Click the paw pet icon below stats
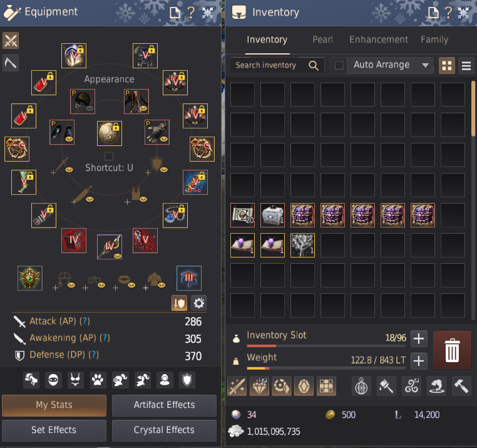477x448 pixels. click(x=98, y=380)
